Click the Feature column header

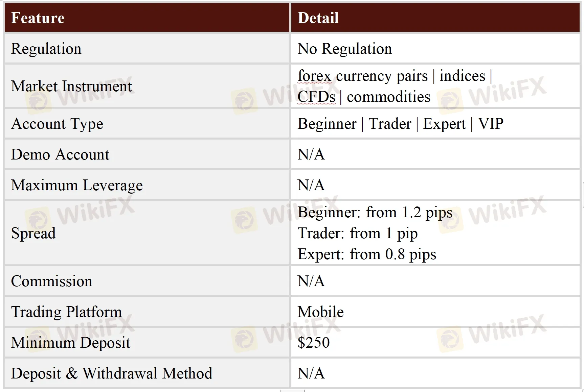38,18
